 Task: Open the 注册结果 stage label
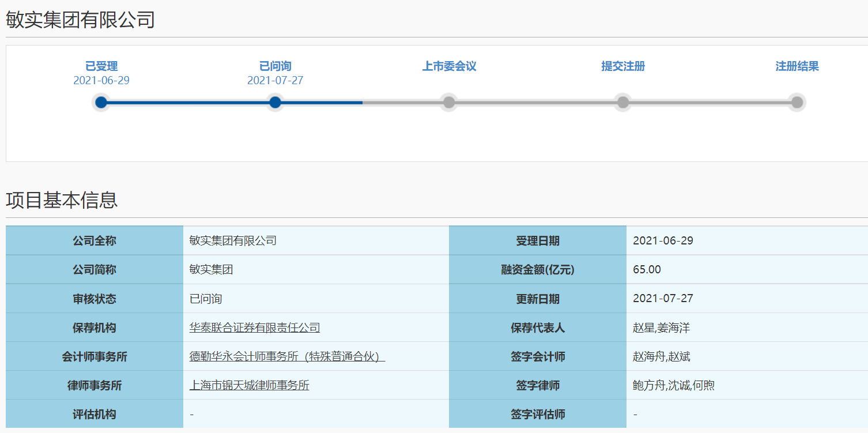pyautogui.click(x=797, y=66)
